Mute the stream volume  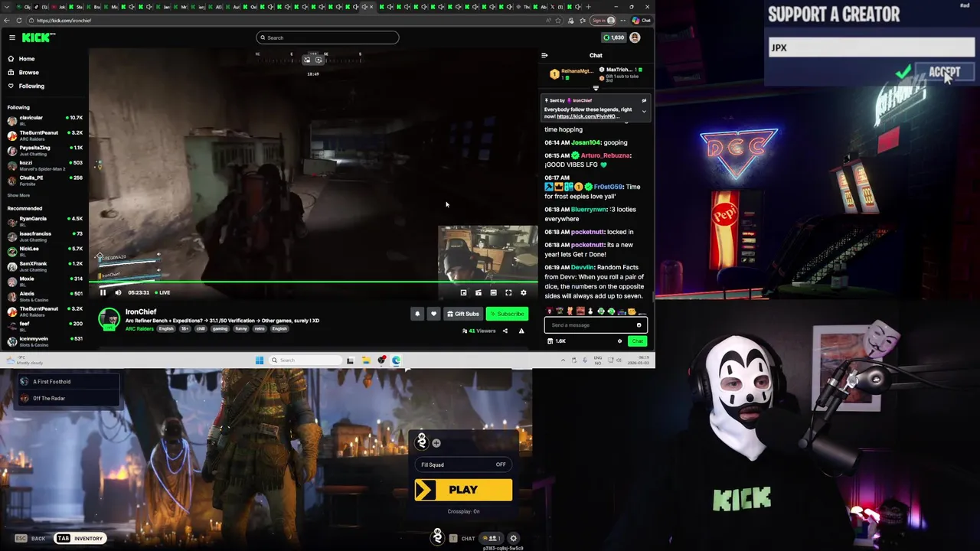pos(118,292)
